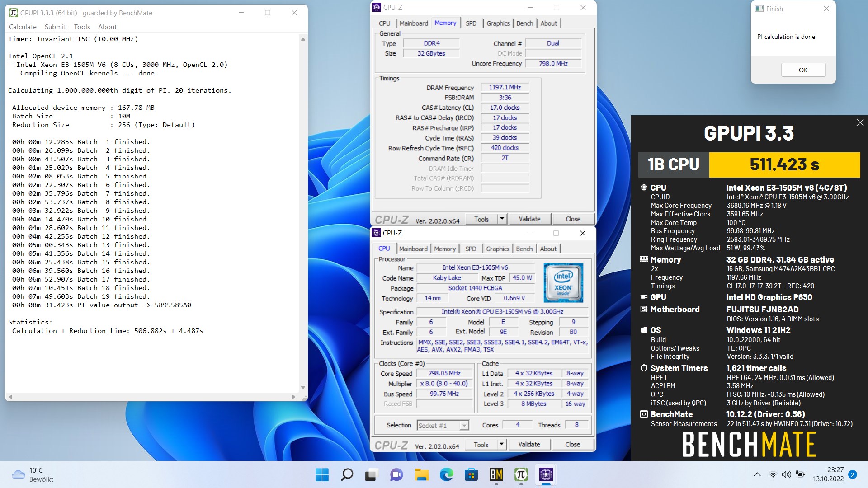Select About tab in lower CPU-Z
This screenshot has height=488, width=868.
click(548, 249)
